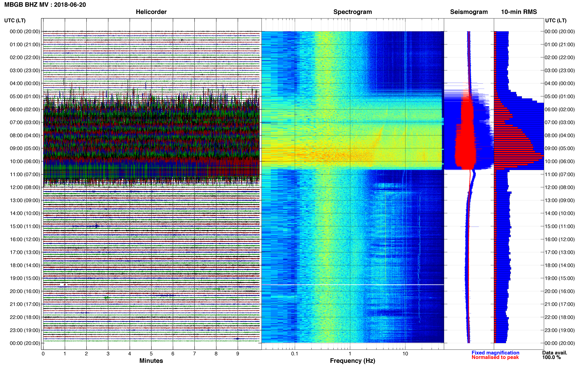Click left axis label 01:00 (21:00)
Viewport: 588px width, 368px height.
[x=25, y=45]
